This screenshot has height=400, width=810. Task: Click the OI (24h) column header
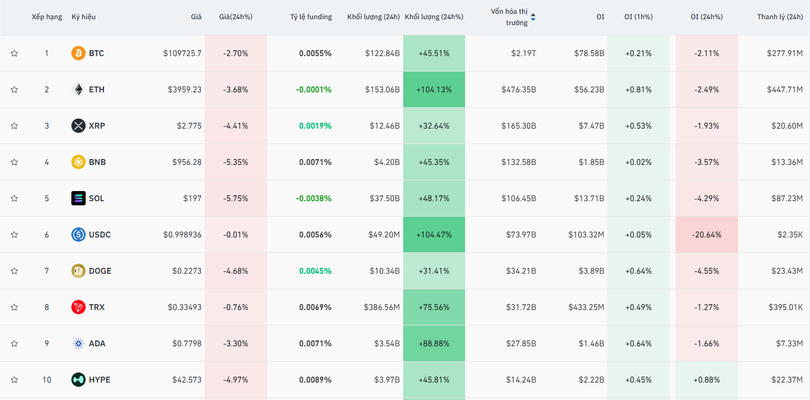[x=708, y=17]
